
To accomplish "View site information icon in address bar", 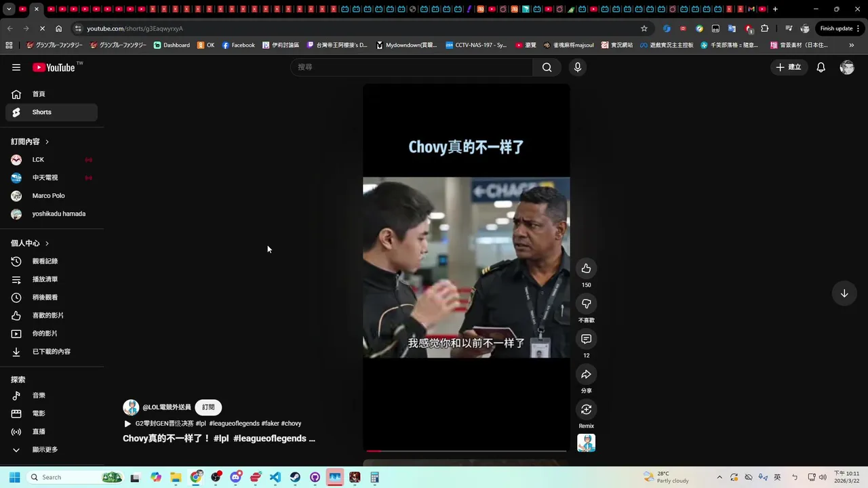I will point(79,28).
